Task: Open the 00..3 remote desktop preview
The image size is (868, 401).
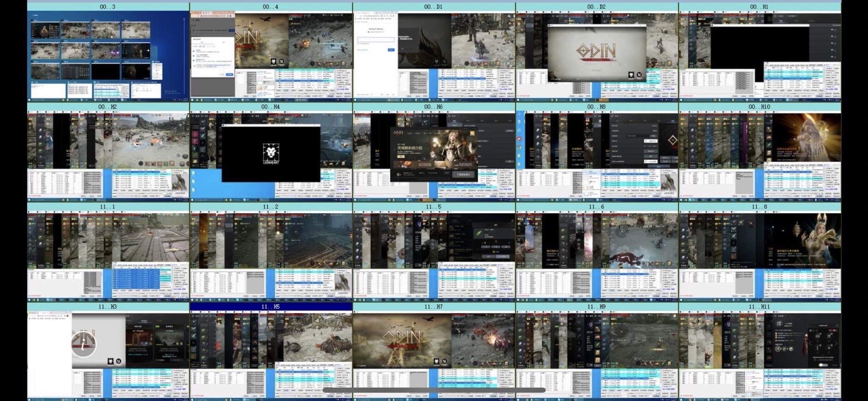Action: click(x=108, y=56)
